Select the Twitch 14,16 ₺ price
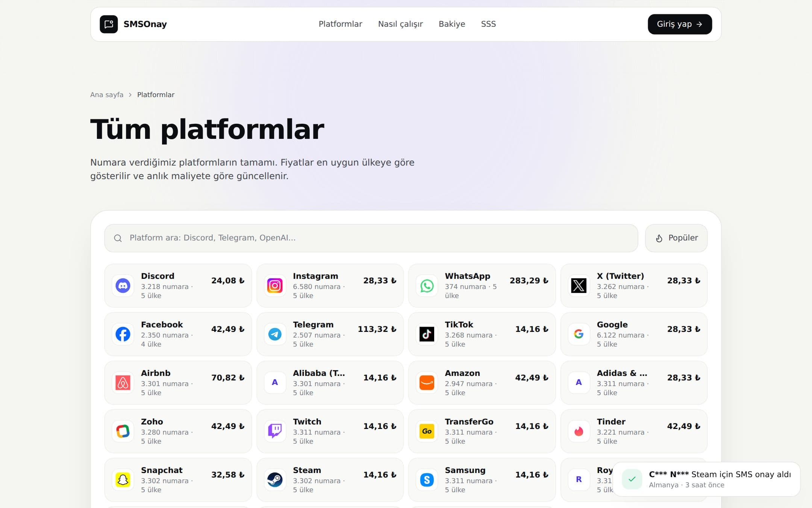 (380, 426)
